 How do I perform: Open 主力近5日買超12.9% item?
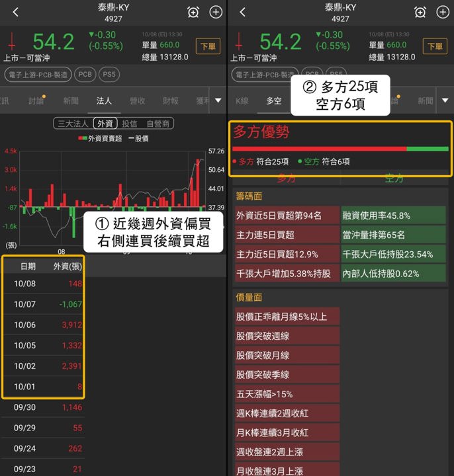[x=287, y=254]
